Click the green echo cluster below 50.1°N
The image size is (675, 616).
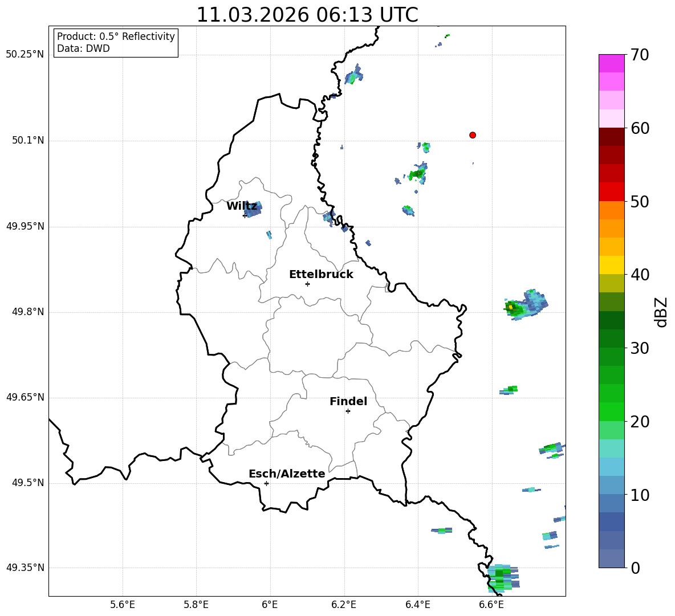tap(417, 173)
